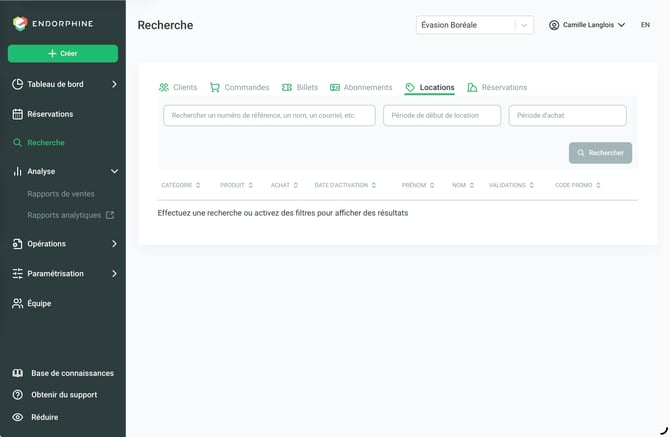The width and height of the screenshot is (670, 437).
Task: Toggle sidebar with Réduire eye icon
Action: pos(18,417)
